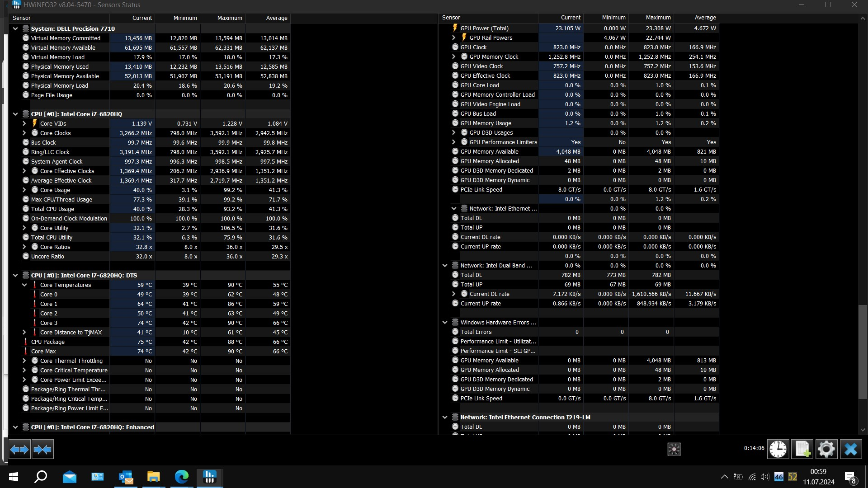
Task: Launch Mail app from taskbar
Action: pyautogui.click(x=70, y=477)
